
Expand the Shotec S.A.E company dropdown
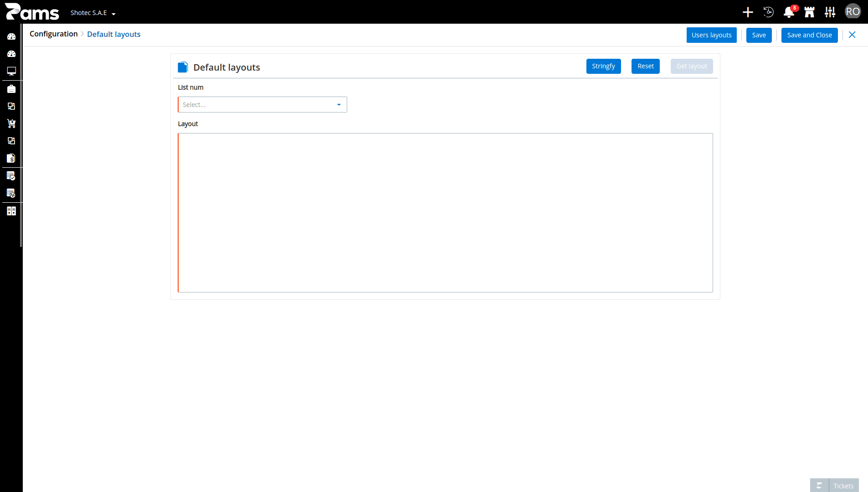coord(93,13)
